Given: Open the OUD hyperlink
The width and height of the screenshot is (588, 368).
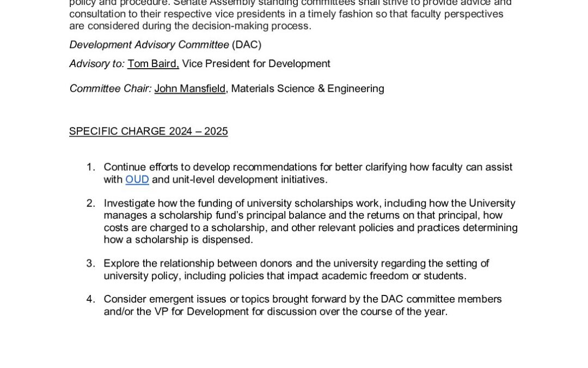Looking at the screenshot, I should click(137, 179).
